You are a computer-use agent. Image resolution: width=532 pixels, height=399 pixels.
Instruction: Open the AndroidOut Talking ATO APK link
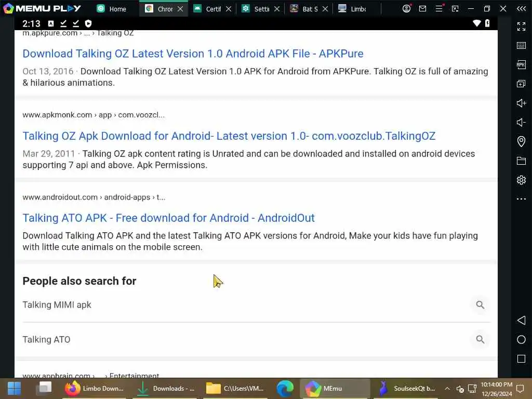point(168,218)
